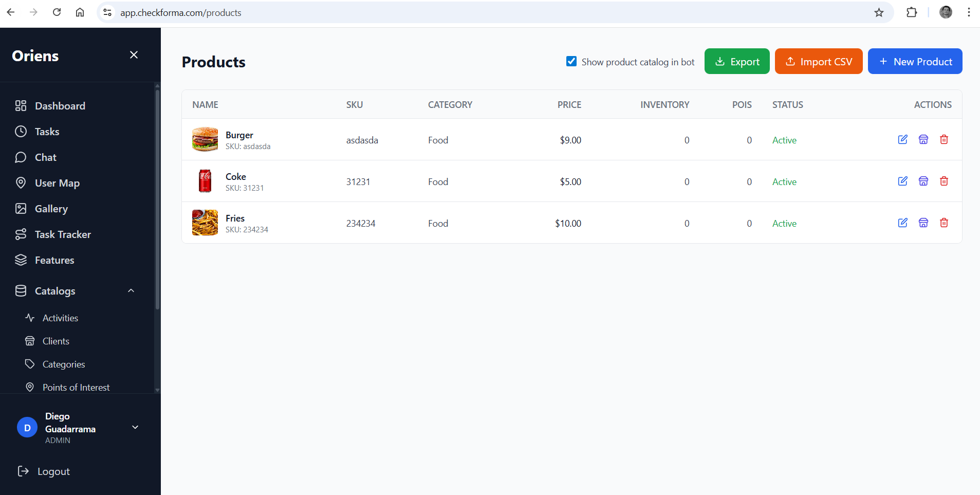Select the Burger product thumbnail
The image size is (980, 495).
pos(205,139)
